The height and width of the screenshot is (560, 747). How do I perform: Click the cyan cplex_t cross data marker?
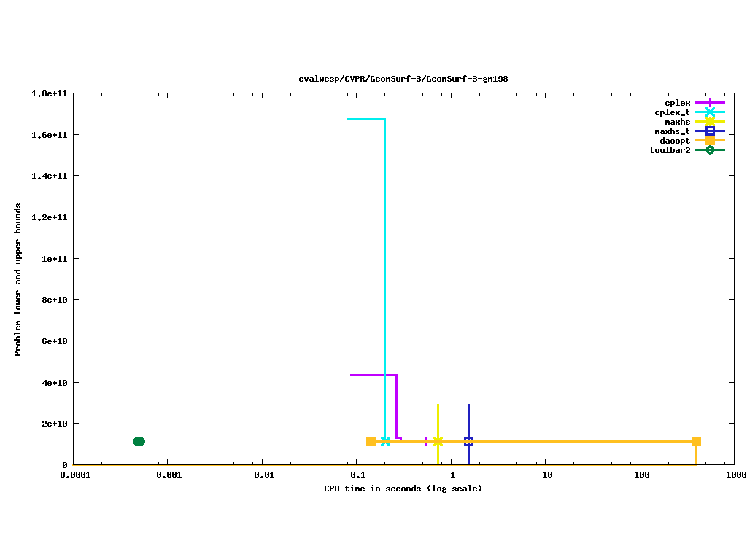[x=385, y=441]
